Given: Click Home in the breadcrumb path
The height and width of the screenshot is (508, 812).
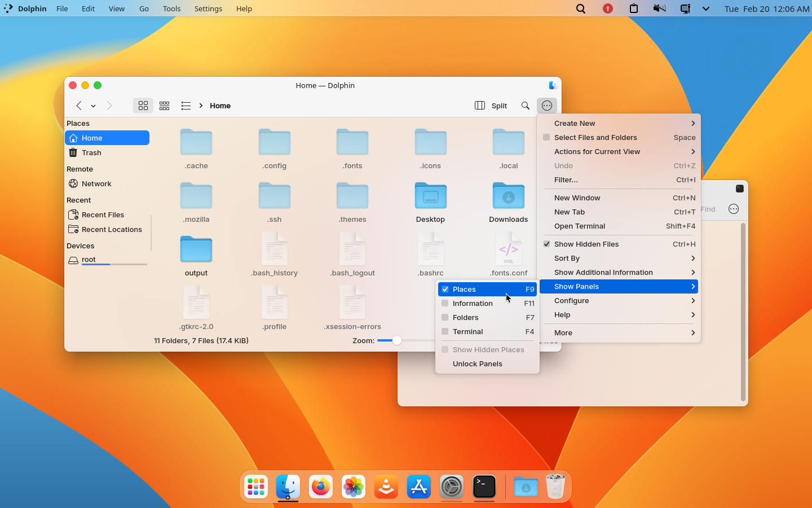Looking at the screenshot, I should (220, 106).
